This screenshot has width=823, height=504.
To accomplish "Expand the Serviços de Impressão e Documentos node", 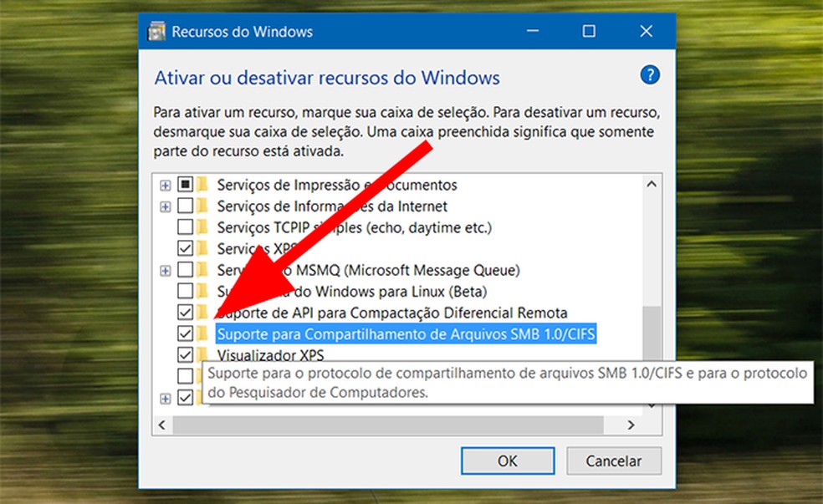I will (x=166, y=185).
